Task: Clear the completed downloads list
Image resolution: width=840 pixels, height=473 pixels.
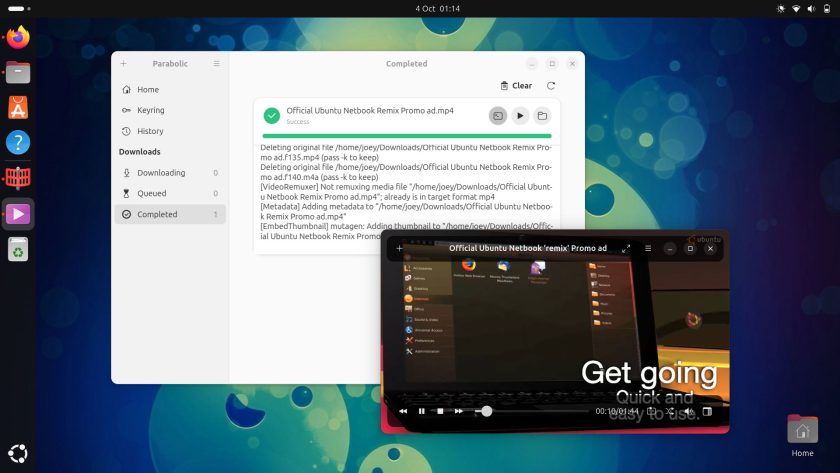Action: click(516, 86)
